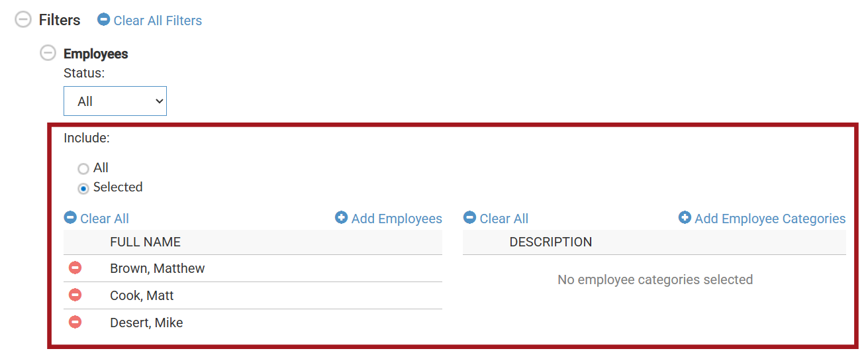The width and height of the screenshot is (868, 355).
Task: Click plus icon beside Add Employee Categories
Action: [685, 217]
